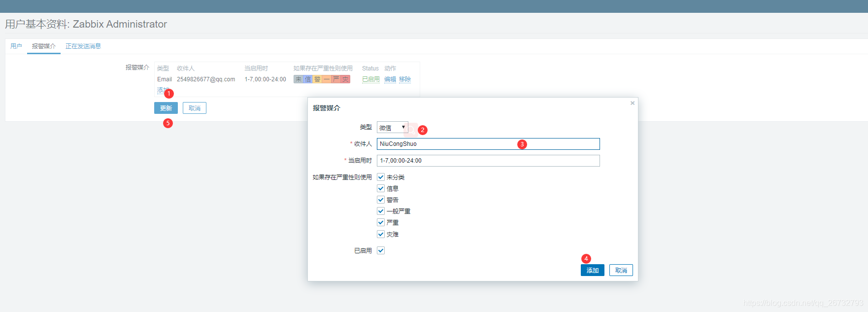This screenshot has width=868, height=312.
Task: Click the 灾 severity color tag
Action: tap(345, 79)
